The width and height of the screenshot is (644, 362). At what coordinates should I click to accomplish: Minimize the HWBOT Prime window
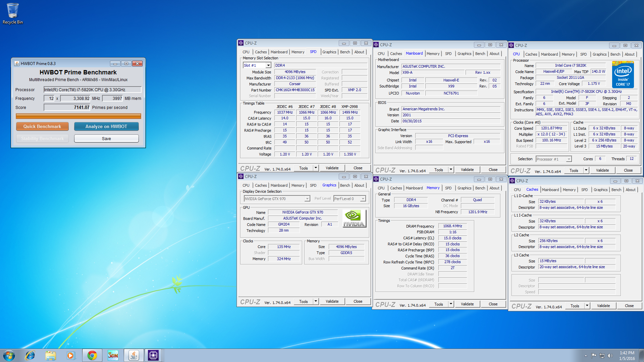pyautogui.click(x=115, y=63)
